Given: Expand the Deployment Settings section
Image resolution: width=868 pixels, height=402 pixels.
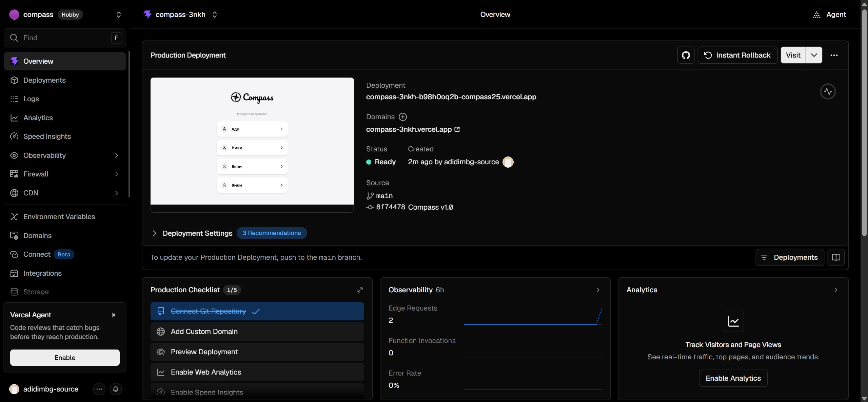Looking at the screenshot, I should point(154,233).
